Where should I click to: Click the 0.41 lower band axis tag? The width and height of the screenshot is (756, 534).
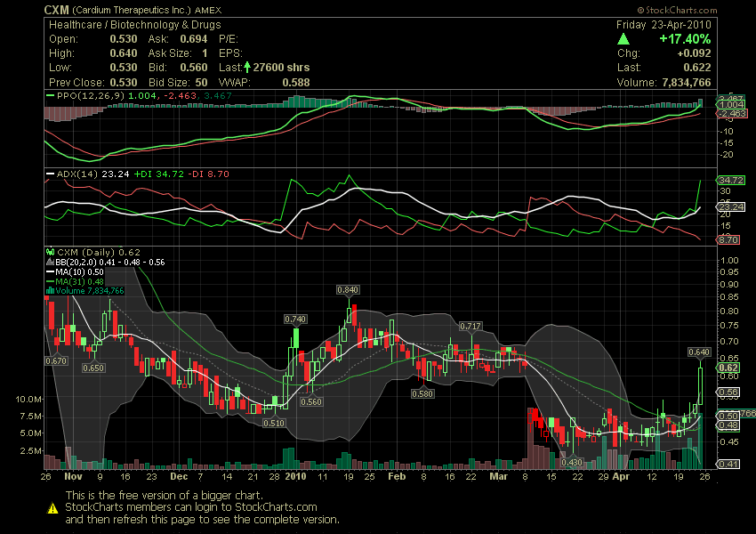[728, 464]
